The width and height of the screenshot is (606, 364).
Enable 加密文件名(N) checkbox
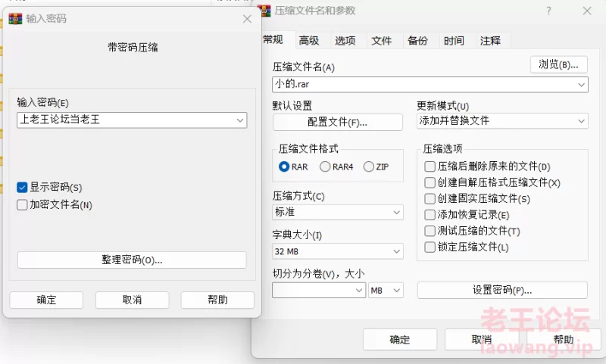tap(22, 204)
